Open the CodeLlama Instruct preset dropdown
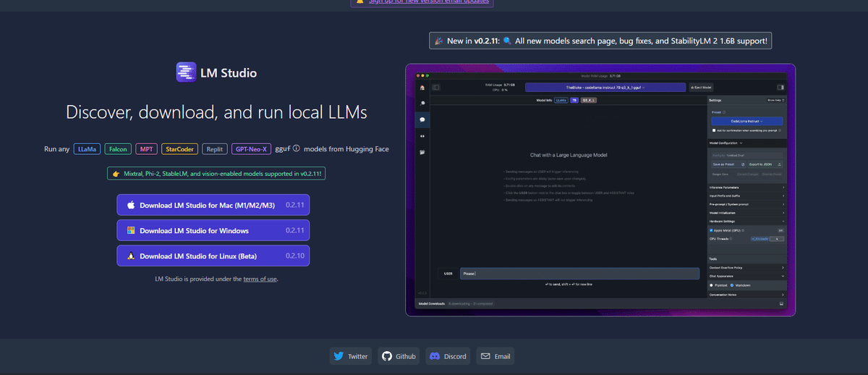 [747, 121]
